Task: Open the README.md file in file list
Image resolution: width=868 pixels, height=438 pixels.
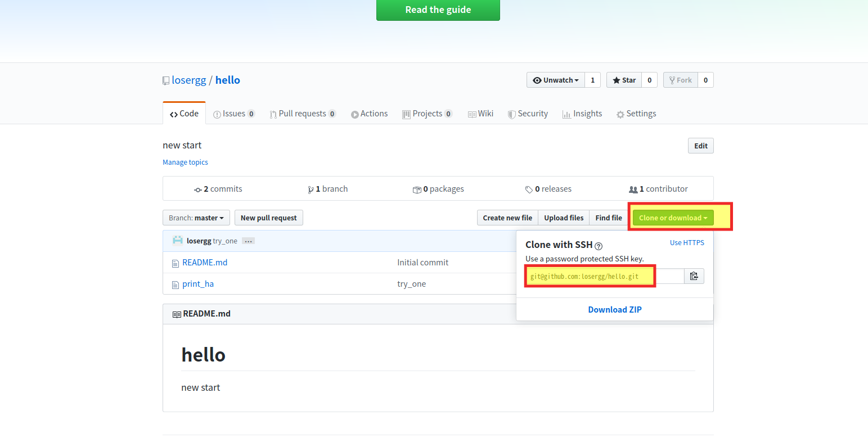Action: point(205,263)
